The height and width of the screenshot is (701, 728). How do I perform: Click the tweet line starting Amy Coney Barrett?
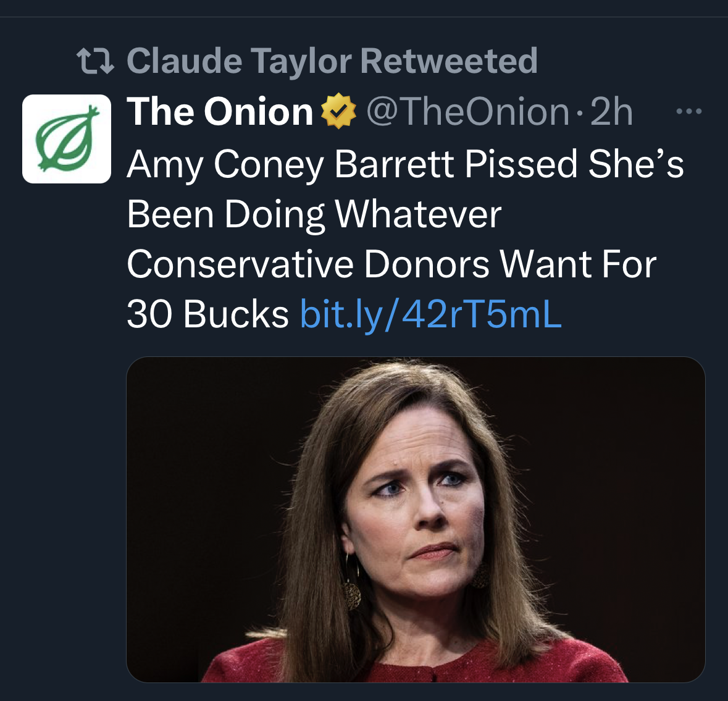405,164
